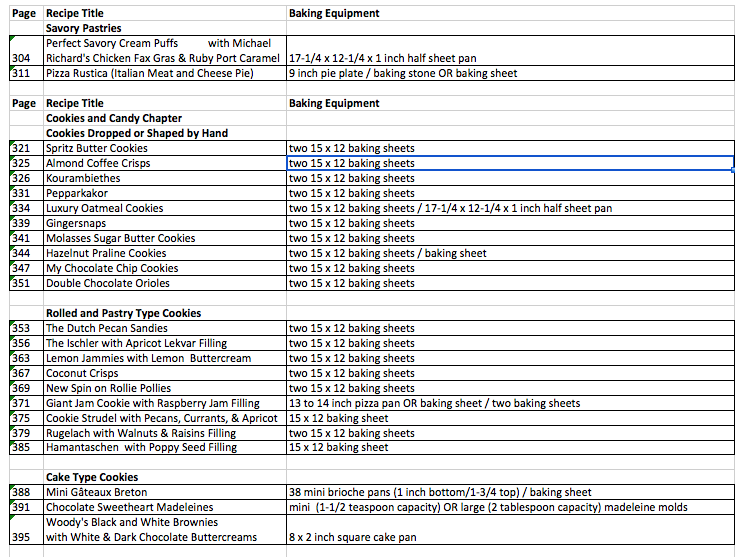Click the top 'Page' header cell
746x557 pixels.
(26, 13)
